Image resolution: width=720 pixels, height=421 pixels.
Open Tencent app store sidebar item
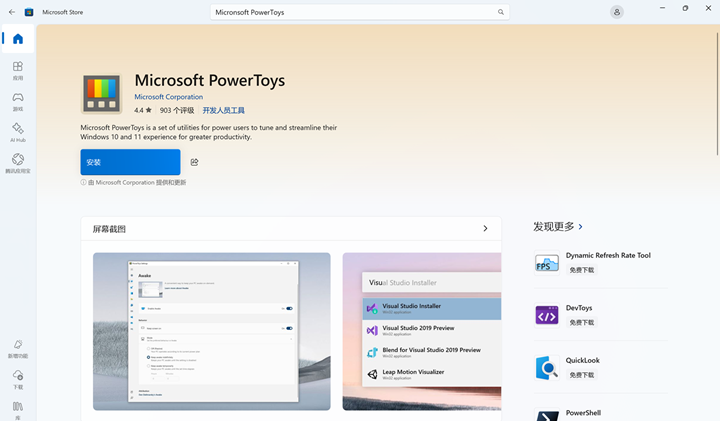tap(18, 163)
